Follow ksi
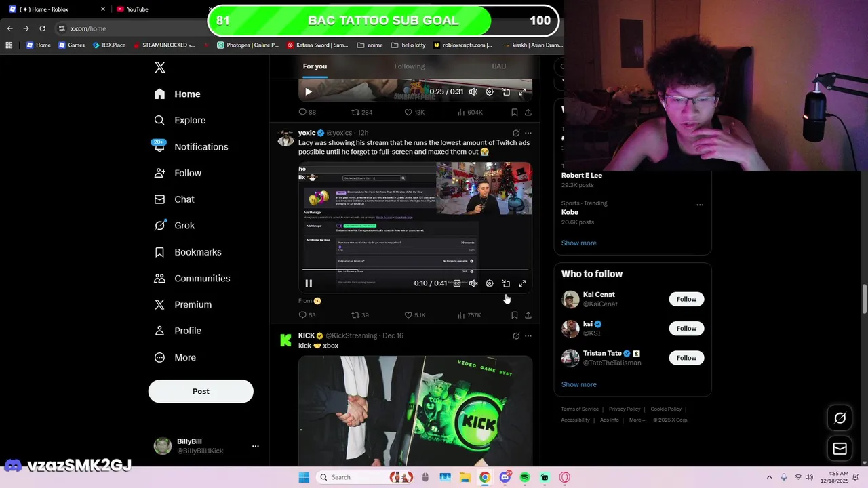 [x=686, y=328]
